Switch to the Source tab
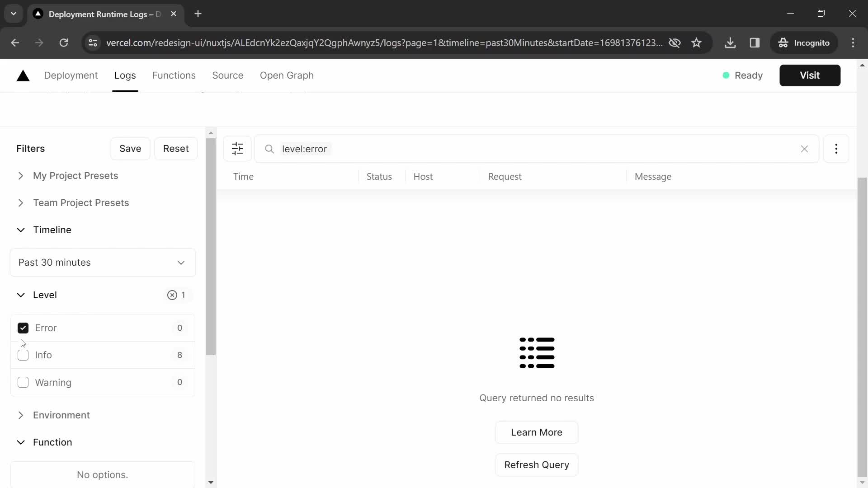The height and width of the screenshot is (488, 868). (x=228, y=75)
